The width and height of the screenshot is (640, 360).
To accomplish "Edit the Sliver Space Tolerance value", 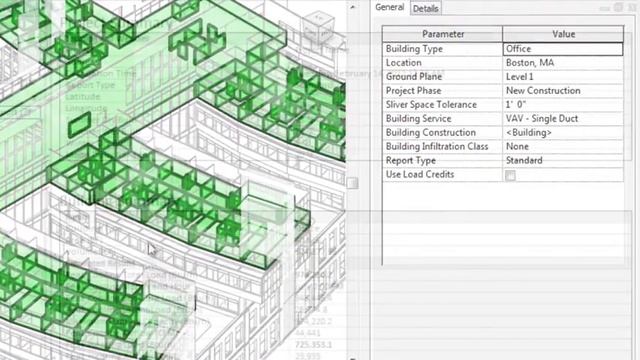I will tap(563, 104).
